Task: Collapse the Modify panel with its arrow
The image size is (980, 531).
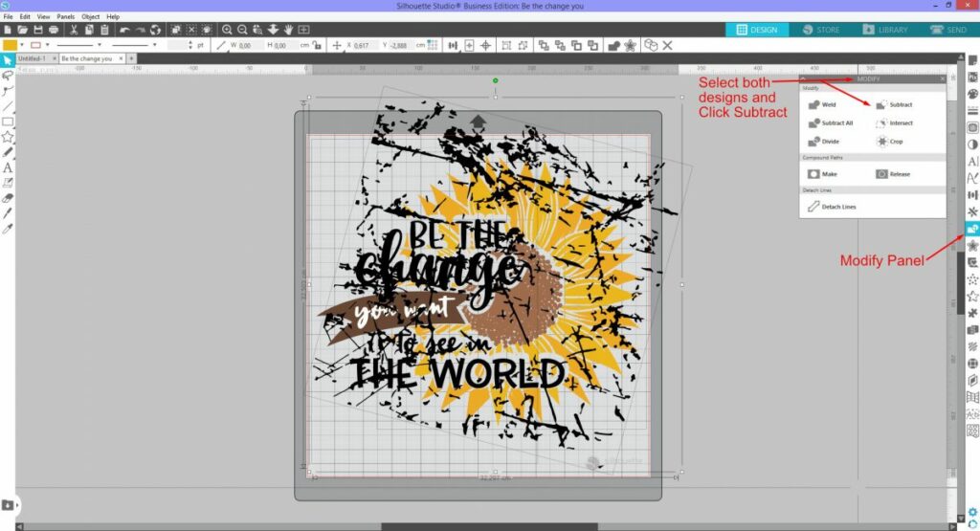Action: (804, 78)
